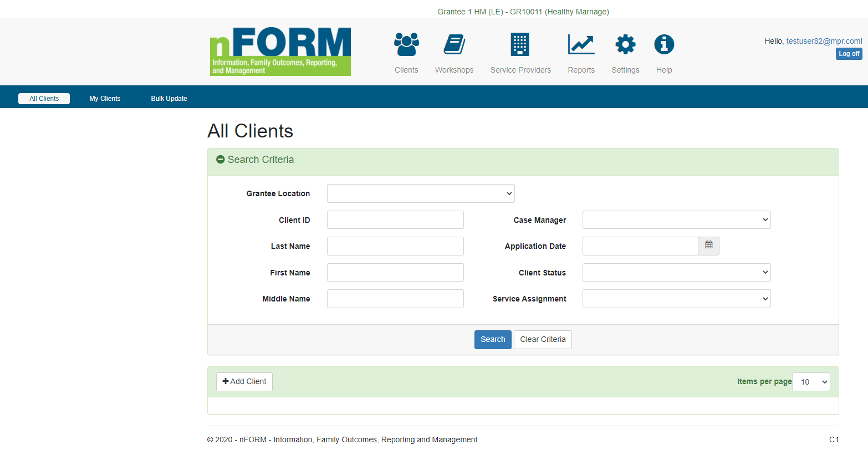868x455 pixels.
Task: Open the Case Manager dropdown
Action: (676, 220)
